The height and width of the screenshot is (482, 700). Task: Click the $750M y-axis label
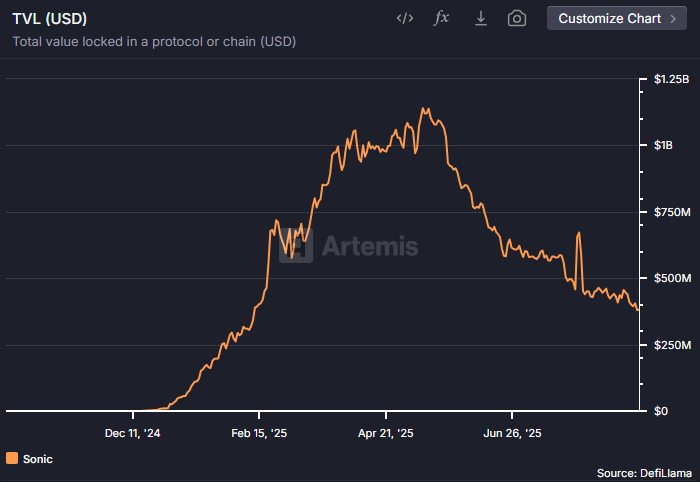(x=672, y=212)
